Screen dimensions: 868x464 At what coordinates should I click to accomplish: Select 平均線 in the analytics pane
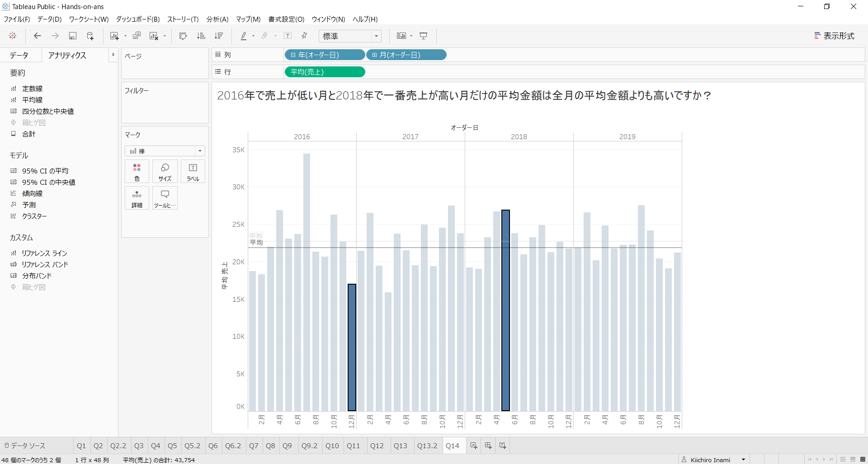[x=33, y=100]
